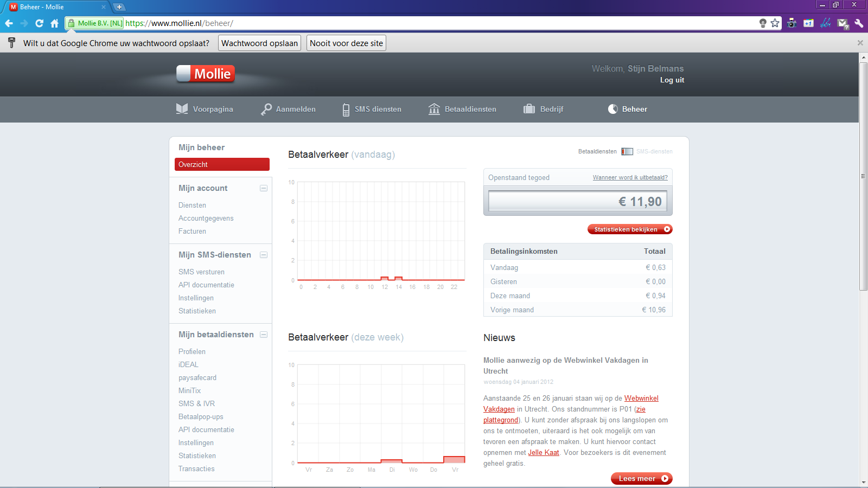Click Statistieken bekijken button

point(630,229)
